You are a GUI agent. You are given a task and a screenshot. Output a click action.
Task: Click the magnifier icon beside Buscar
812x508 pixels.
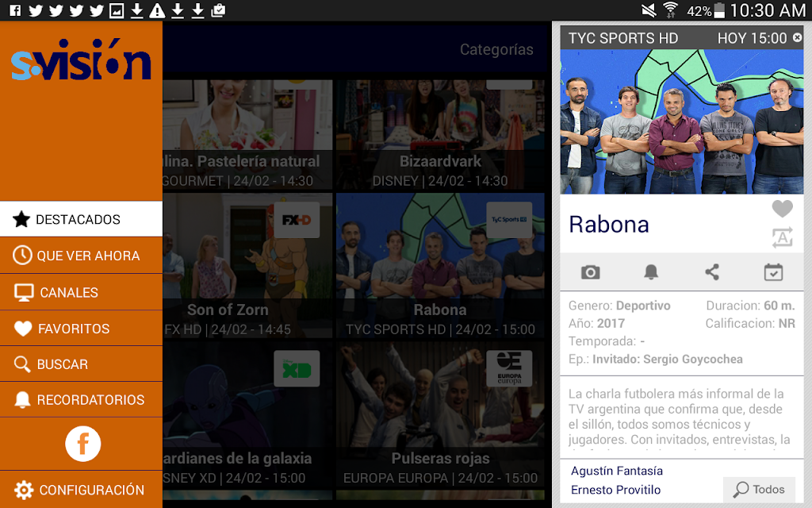(x=21, y=364)
